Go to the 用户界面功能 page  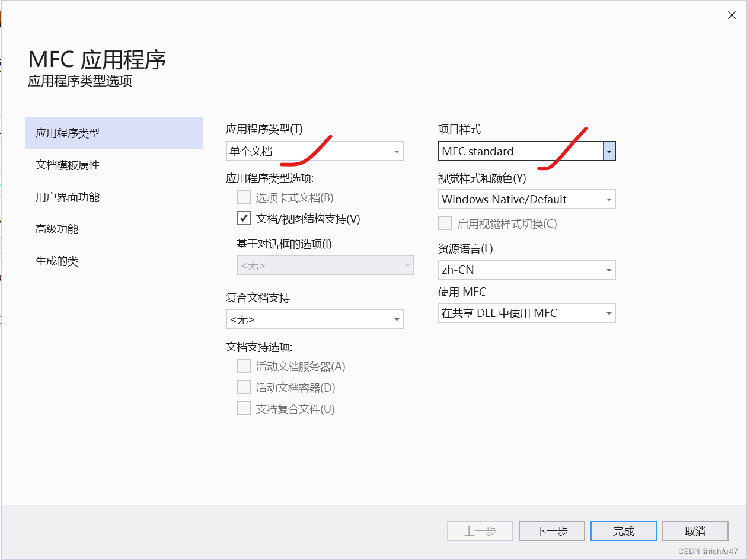pos(114,197)
